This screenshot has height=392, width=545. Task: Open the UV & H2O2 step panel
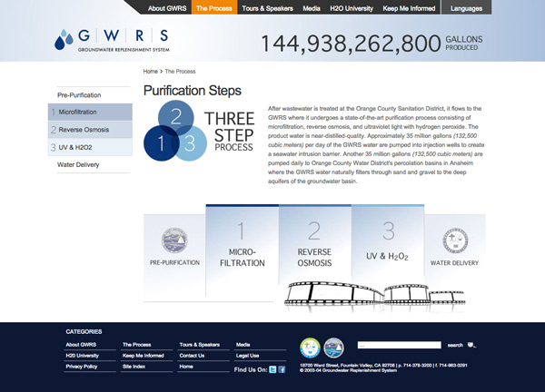[388, 240]
